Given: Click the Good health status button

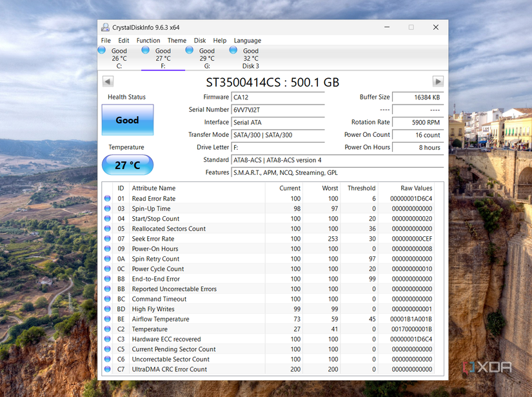Looking at the screenshot, I should click(128, 120).
